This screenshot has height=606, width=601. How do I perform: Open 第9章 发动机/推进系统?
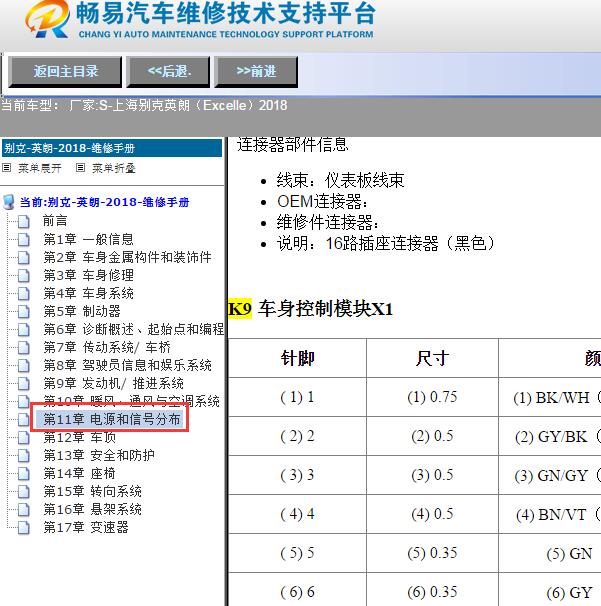click(x=113, y=383)
